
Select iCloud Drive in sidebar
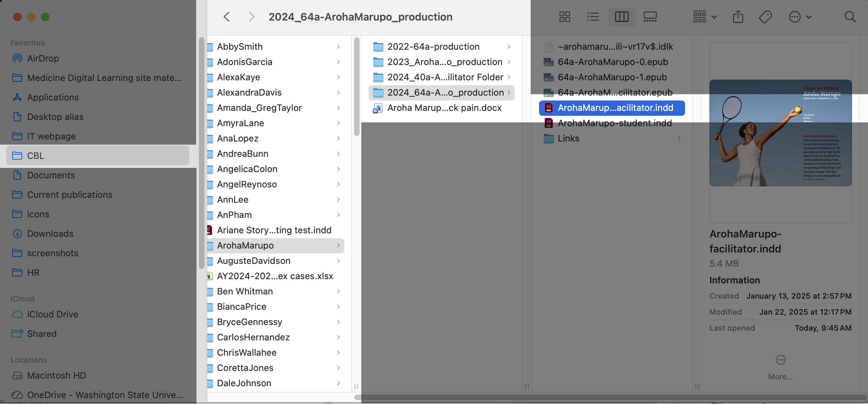point(53,314)
